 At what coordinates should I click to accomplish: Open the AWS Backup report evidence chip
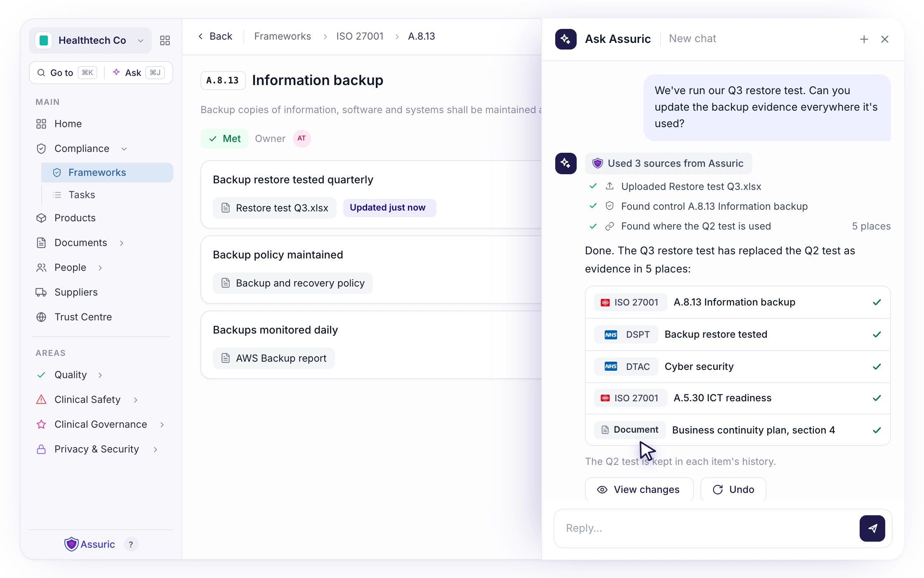[274, 358]
